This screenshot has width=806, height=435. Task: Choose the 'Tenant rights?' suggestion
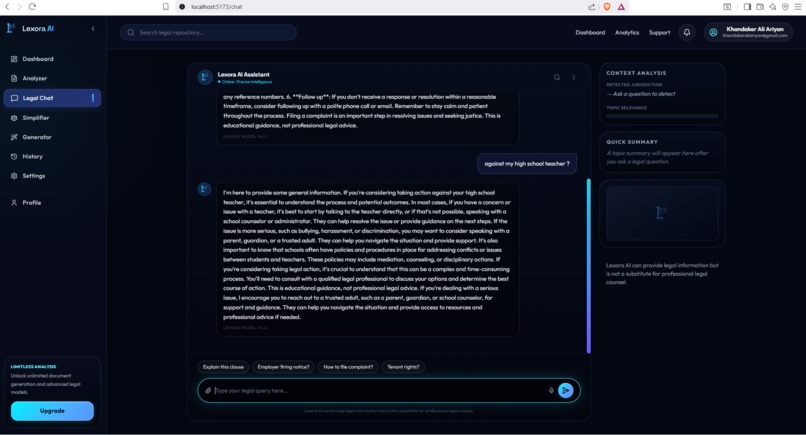[x=403, y=367]
